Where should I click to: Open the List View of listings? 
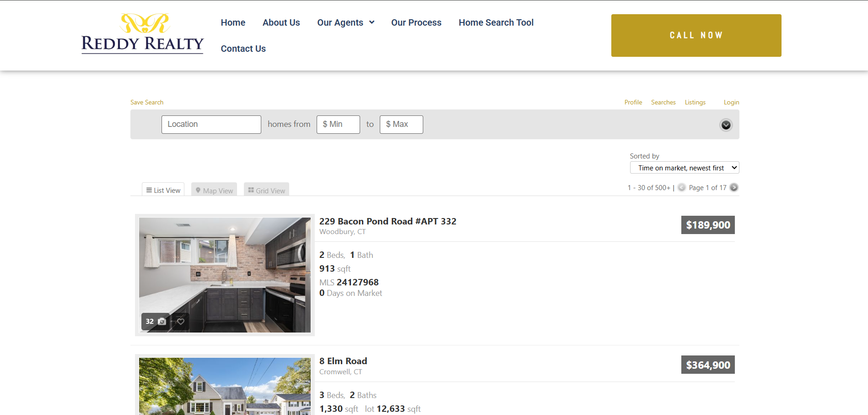pyautogui.click(x=163, y=190)
